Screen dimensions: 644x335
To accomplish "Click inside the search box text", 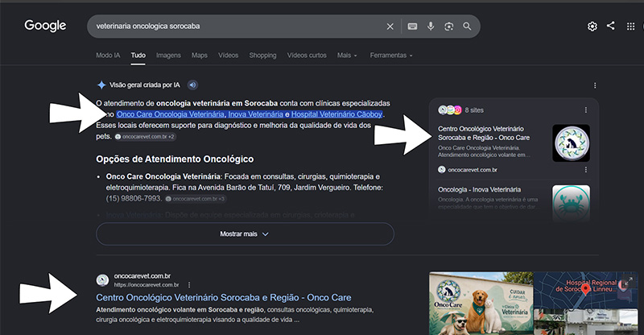I will tap(148, 27).
